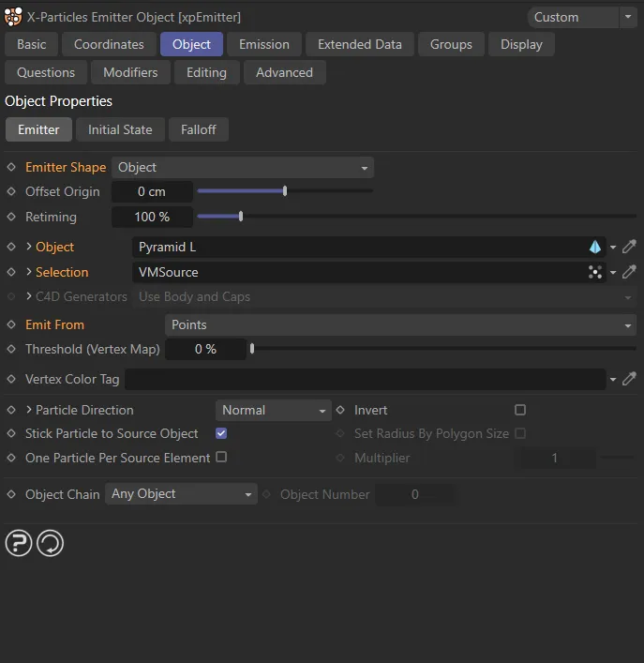Select the Falloff sub-tab
644x663 pixels.
click(199, 129)
